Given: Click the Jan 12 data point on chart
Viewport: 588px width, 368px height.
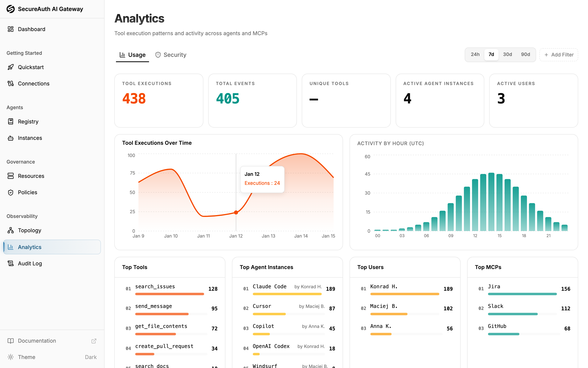Looking at the screenshot, I should click(x=236, y=212).
